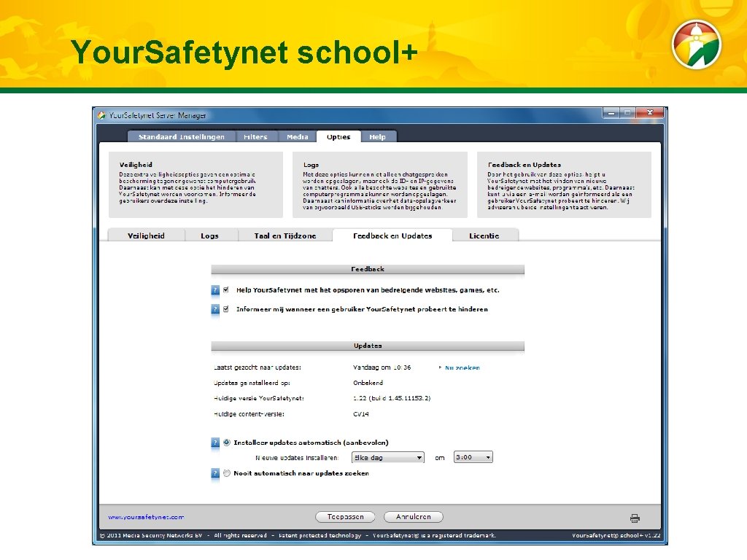Click 'Huidige content-versie:' label
747x560 pixels.
point(249,414)
